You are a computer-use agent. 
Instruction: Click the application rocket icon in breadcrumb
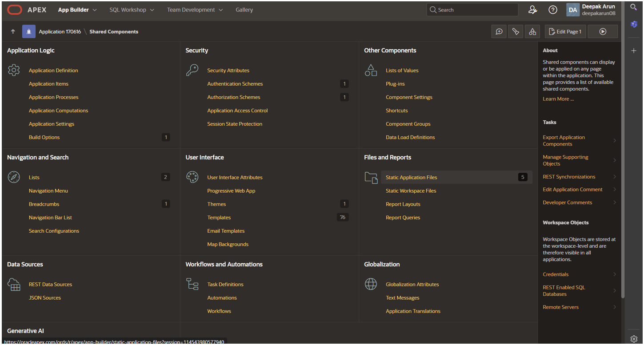(28, 32)
